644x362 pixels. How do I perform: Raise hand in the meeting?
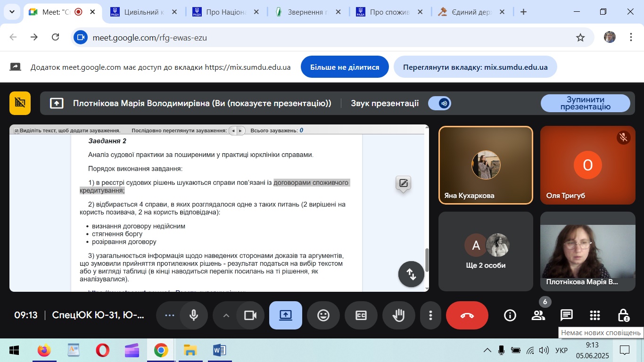point(399,315)
